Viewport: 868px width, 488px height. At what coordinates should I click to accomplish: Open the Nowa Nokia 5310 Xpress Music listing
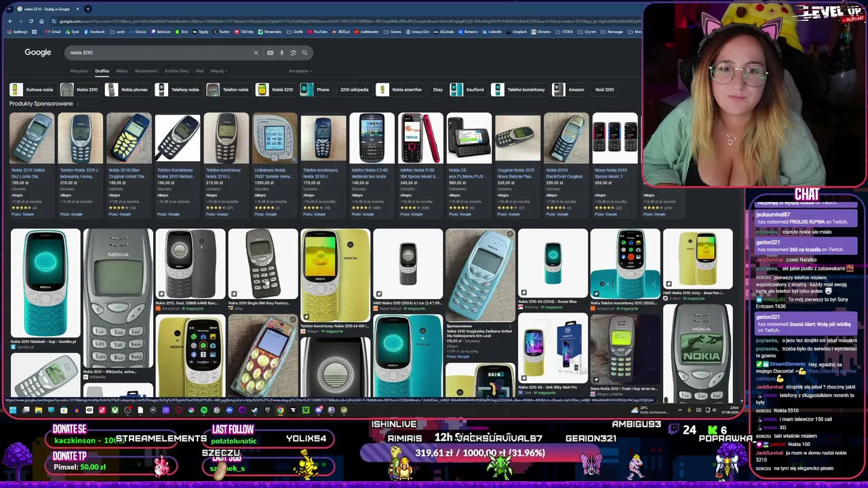[x=615, y=165]
